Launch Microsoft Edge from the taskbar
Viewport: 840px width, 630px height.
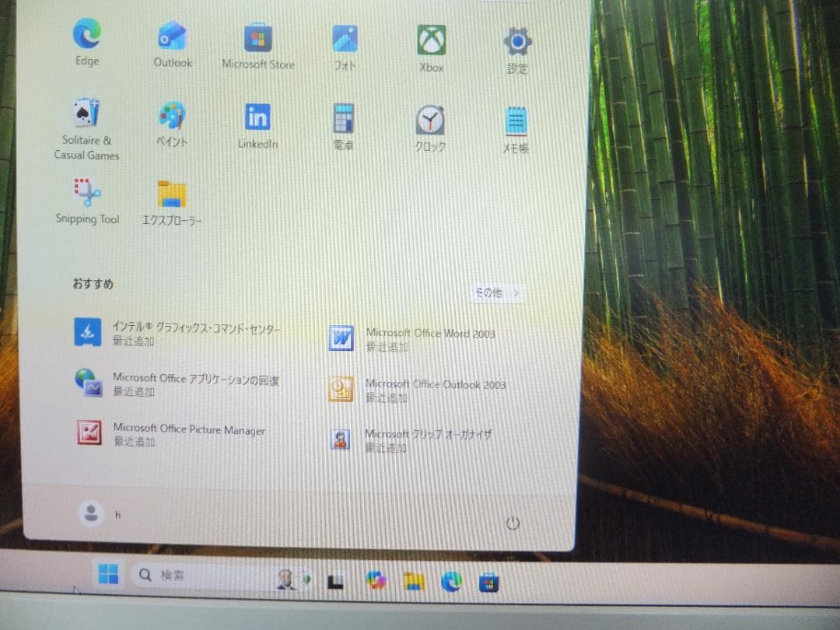[x=451, y=581]
